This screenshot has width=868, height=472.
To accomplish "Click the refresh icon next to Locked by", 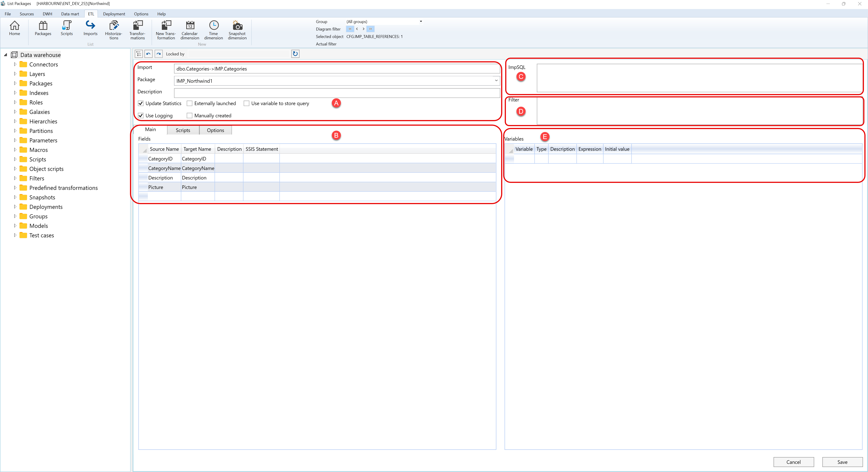I will pyautogui.click(x=295, y=54).
